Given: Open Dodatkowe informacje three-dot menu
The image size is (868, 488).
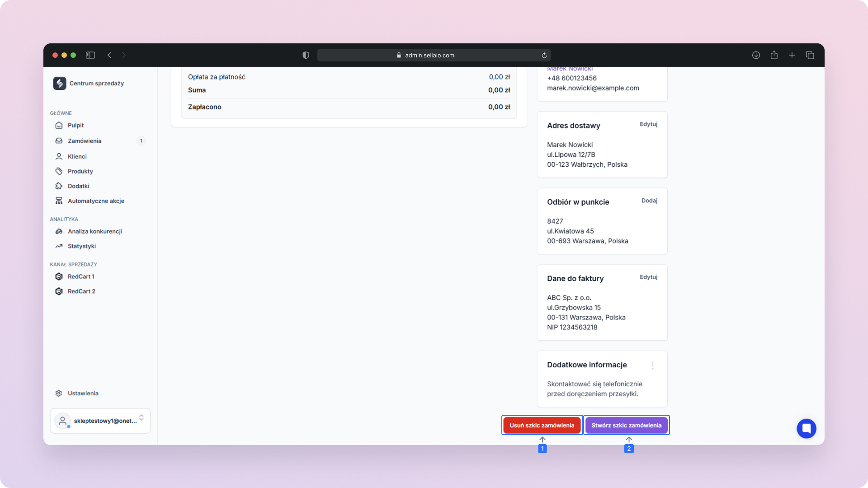Looking at the screenshot, I should [x=652, y=366].
